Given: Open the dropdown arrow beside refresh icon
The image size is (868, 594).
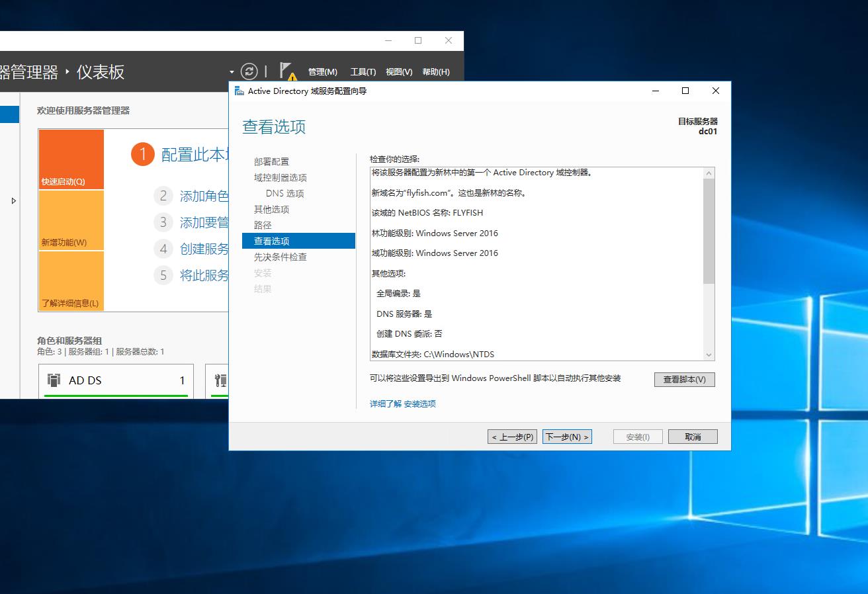Looking at the screenshot, I should 232,71.
